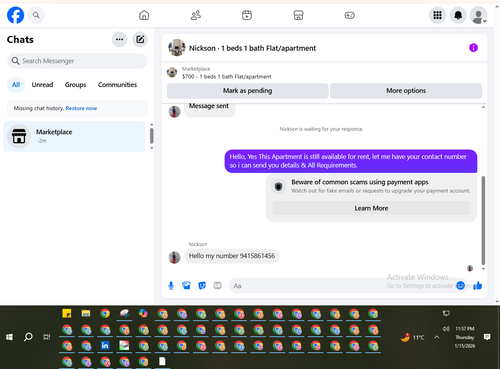Click conversation scroll-up arrow
The width and height of the screenshot is (500, 369).
tap(483, 107)
